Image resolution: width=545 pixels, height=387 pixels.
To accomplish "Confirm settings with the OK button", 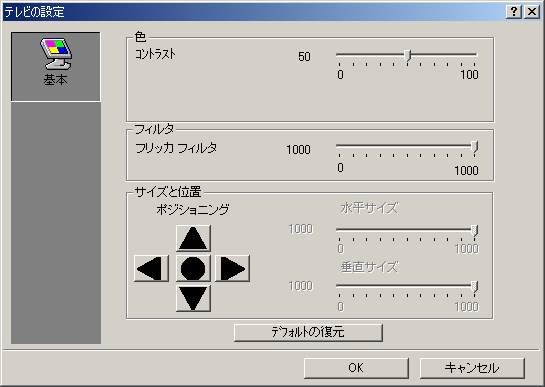I will click(356, 368).
